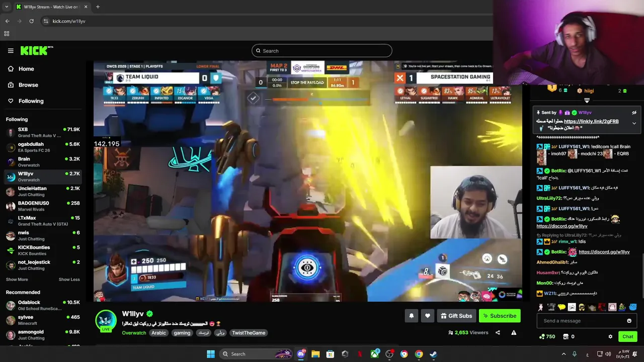Reload the browser page
The image size is (644, 362).
click(x=31, y=21)
